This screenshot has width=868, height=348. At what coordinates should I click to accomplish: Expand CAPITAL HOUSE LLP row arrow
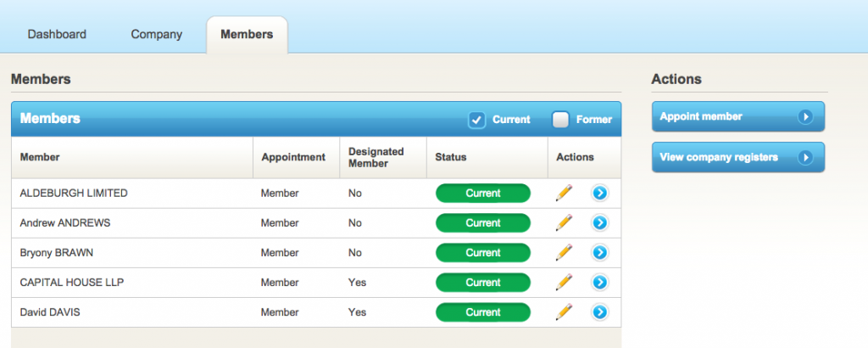599,283
